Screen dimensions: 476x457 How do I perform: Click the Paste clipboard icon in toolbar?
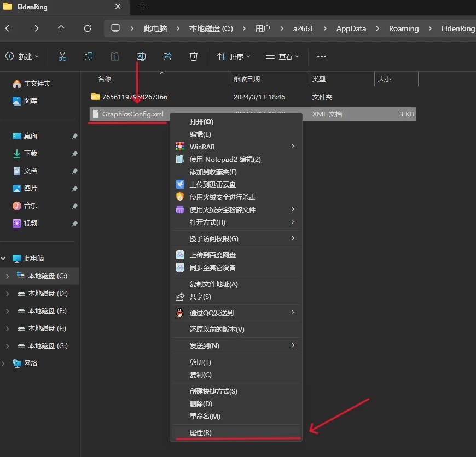(x=115, y=56)
